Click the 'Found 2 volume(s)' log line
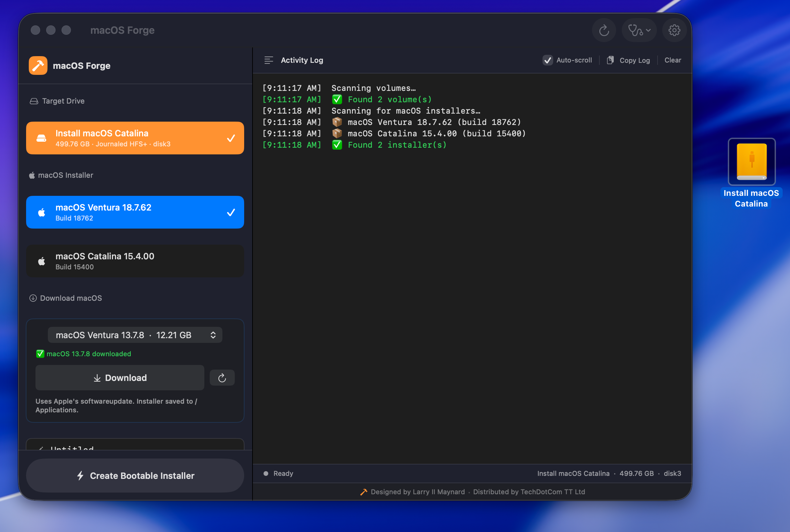Image resolution: width=790 pixels, height=532 pixels. coord(390,99)
